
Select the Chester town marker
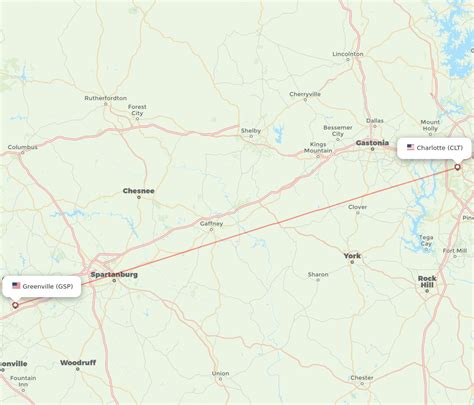[x=362, y=384]
